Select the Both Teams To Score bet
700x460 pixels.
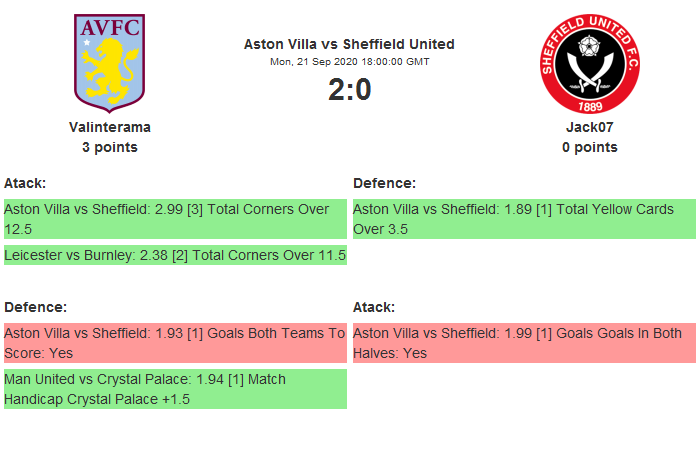coord(175,343)
